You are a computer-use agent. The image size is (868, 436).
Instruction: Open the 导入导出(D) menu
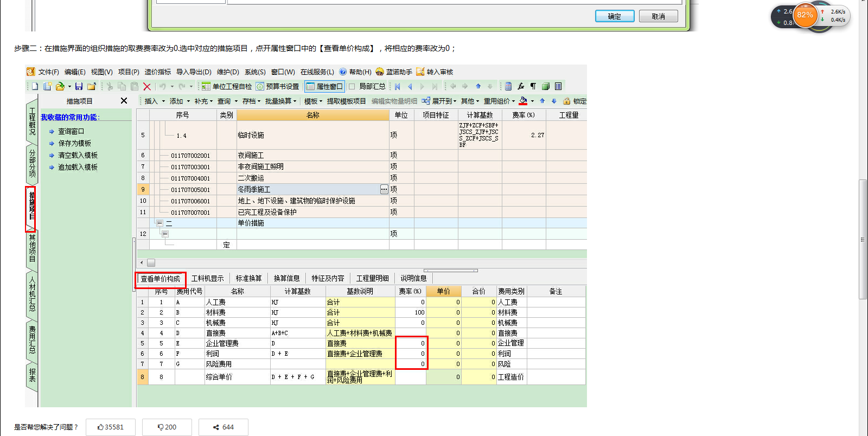pyautogui.click(x=194, y=72)
